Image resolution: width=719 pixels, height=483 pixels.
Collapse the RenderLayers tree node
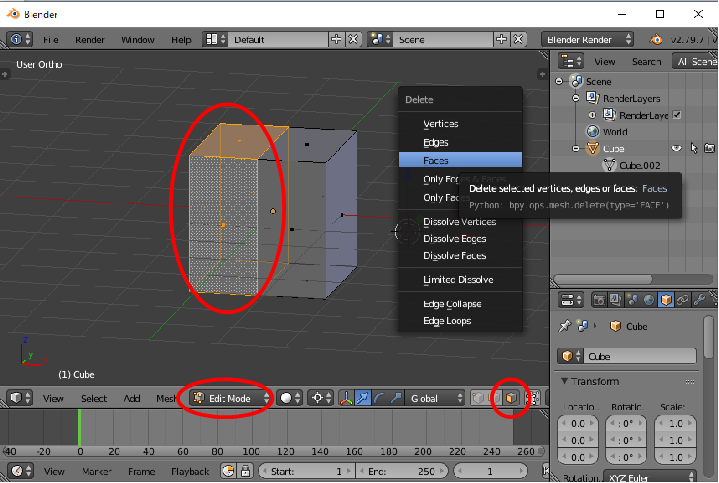click(576, 98)
